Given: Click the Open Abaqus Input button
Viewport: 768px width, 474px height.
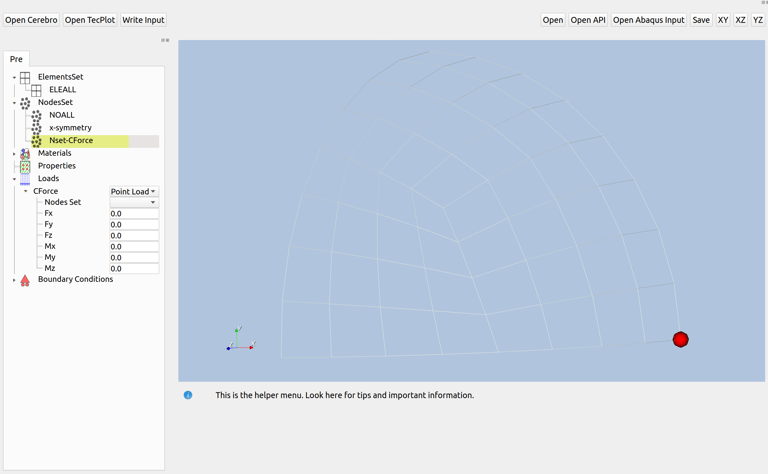Looking at the screenshot, I should tap(648, 20).
